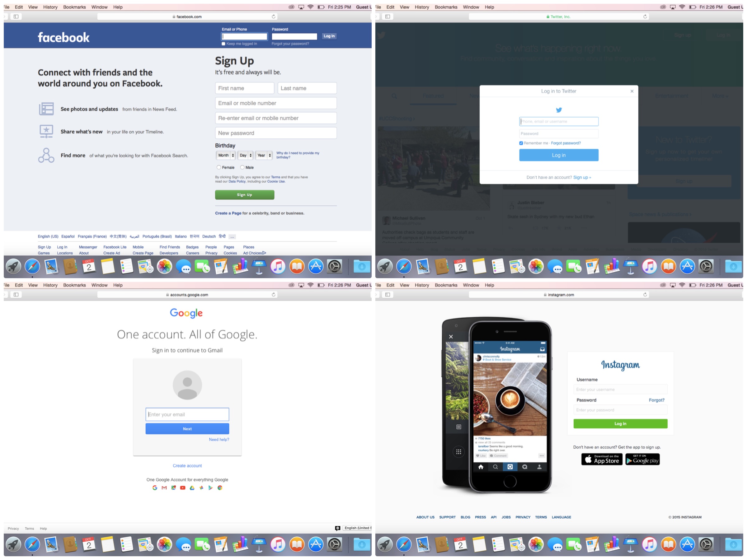This screenshot has width=747, height=560.
Task: Open the Help menu in the Instagram window
Action: pyautogui.click(x=489, y=285)
